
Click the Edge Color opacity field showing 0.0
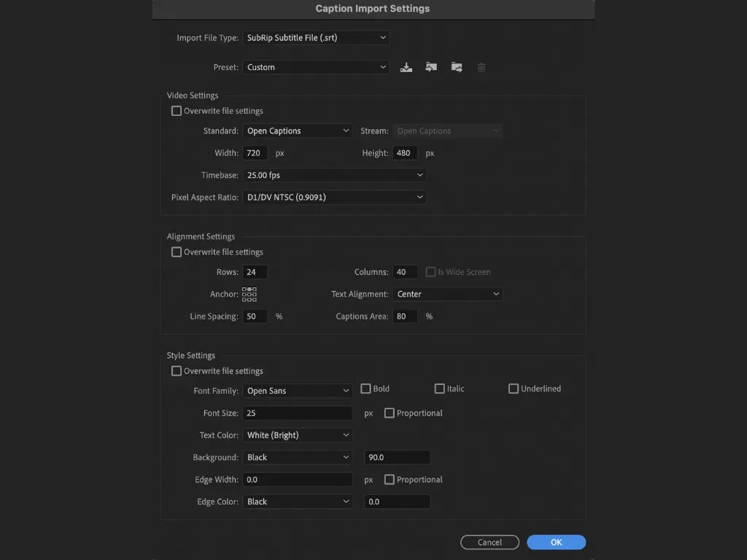coord(397,502)
